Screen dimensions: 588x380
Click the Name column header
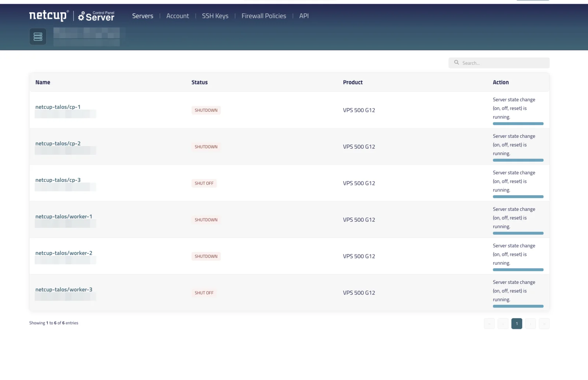(43, 82)
